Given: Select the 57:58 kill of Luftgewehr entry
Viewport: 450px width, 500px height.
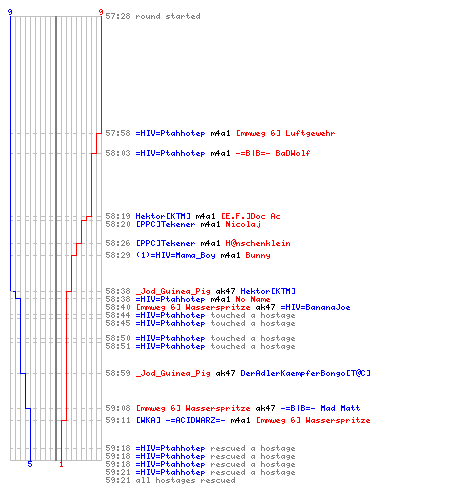Looking at the screenshot, I should point(220,133).
